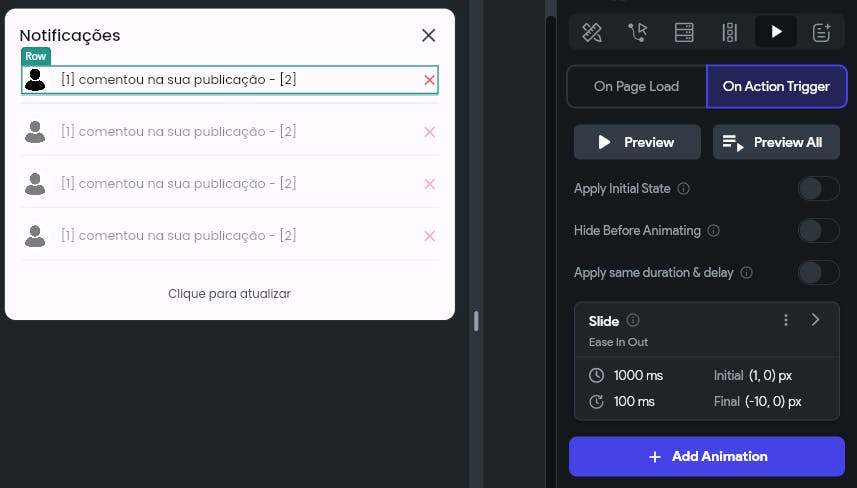Open Slide animation three-dot options menu
This screenshot has height=488, width=857.
786,320
